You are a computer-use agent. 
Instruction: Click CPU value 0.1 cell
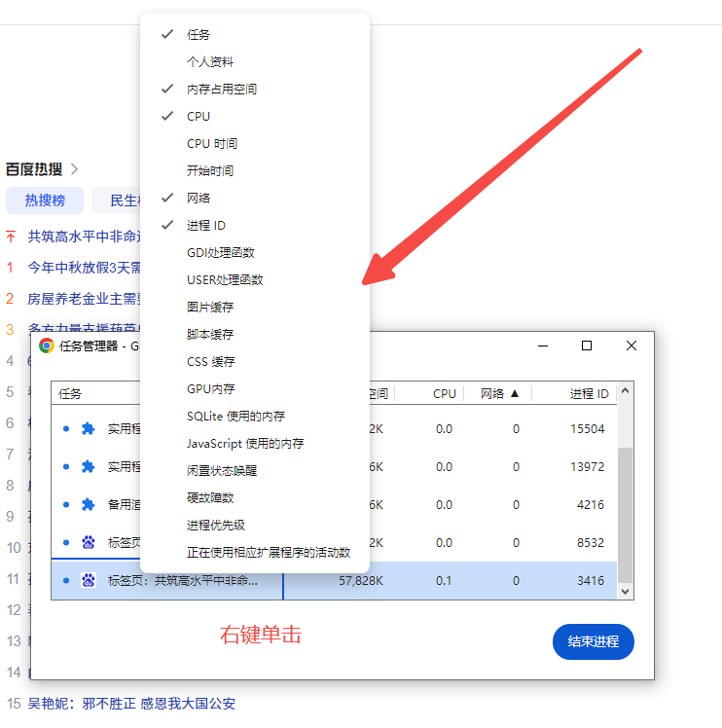[444, 581]
